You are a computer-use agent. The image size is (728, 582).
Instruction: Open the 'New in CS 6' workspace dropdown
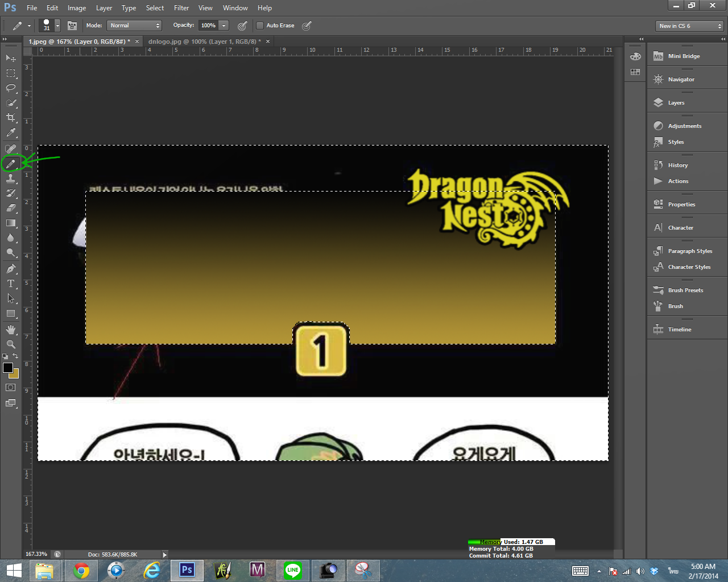pos(689,26)
